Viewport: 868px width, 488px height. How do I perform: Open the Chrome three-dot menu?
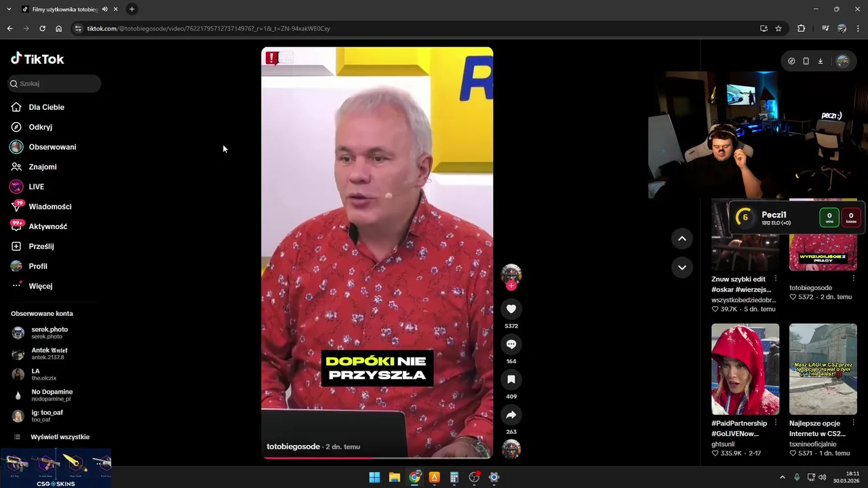(859, 28)
